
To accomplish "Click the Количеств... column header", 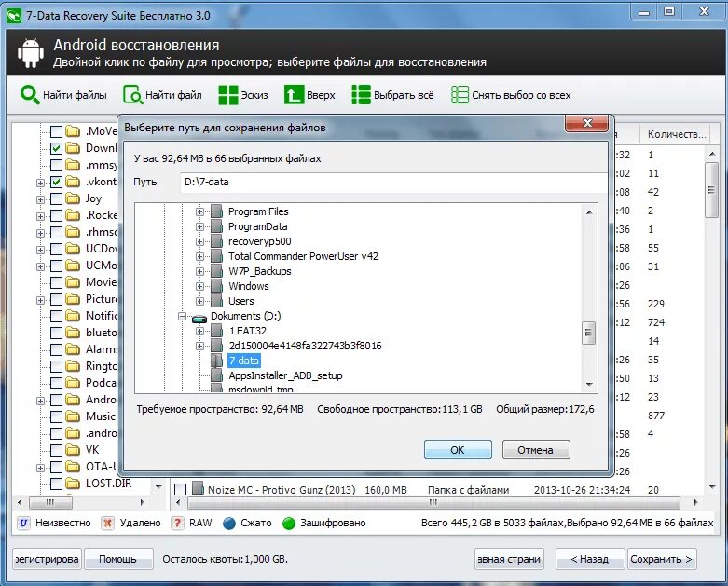I will coord(677,134).
